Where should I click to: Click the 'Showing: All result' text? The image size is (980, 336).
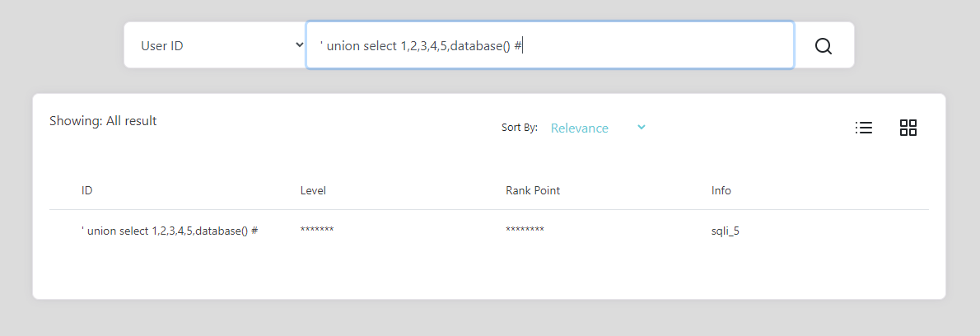coord(103,121)
